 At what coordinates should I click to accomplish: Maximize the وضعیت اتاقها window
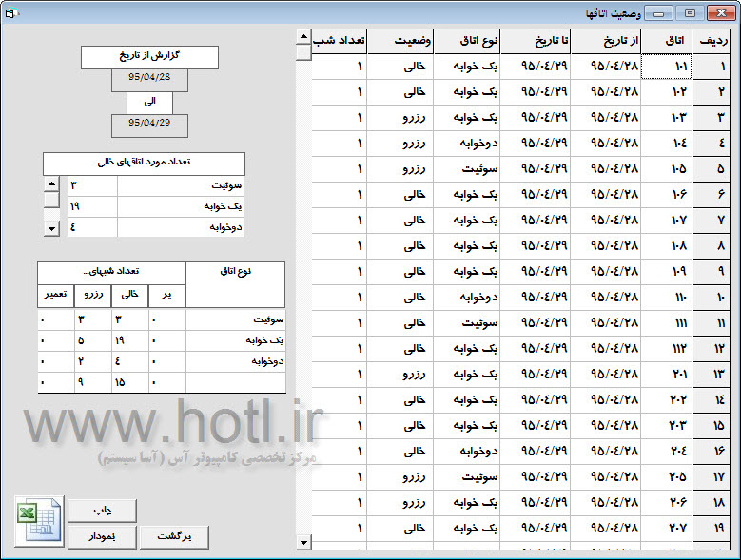click(690, 12)
